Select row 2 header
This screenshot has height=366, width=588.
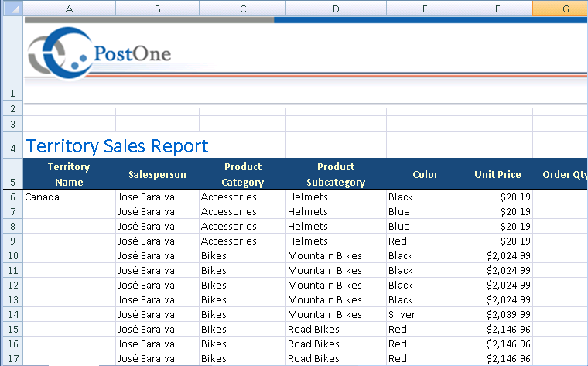click(12, 109)
